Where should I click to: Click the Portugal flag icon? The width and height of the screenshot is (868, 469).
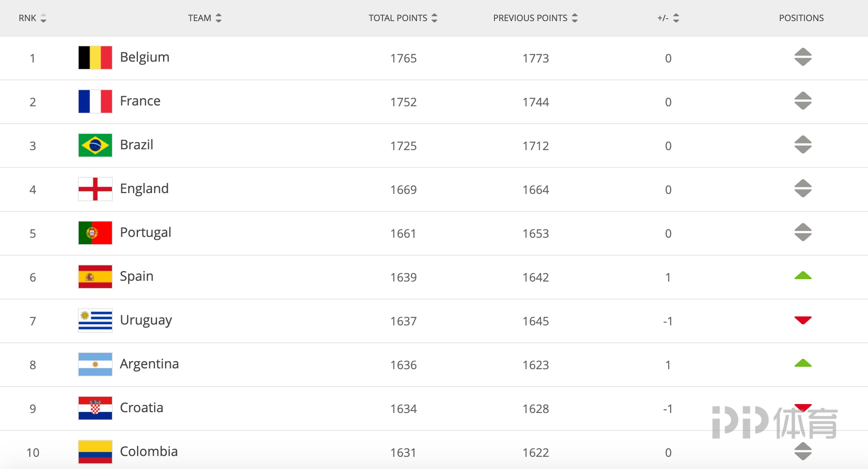(x=95, y=233)
